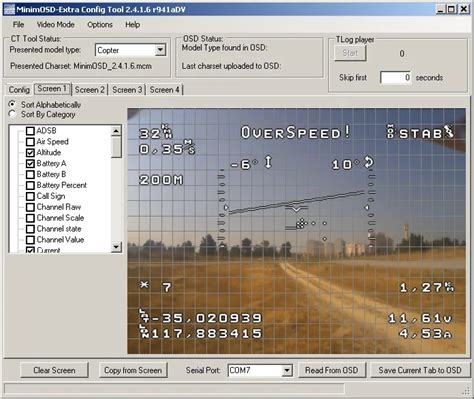The height and width of the screenshot is (399, 474).
Task: Enable the ADSB checkbox
Action: [x=30, y=131]
